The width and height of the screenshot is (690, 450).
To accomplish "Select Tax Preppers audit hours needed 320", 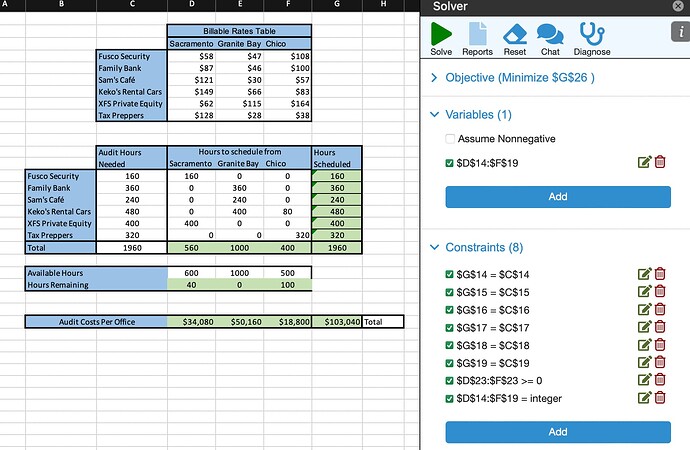I will point(132,235).
